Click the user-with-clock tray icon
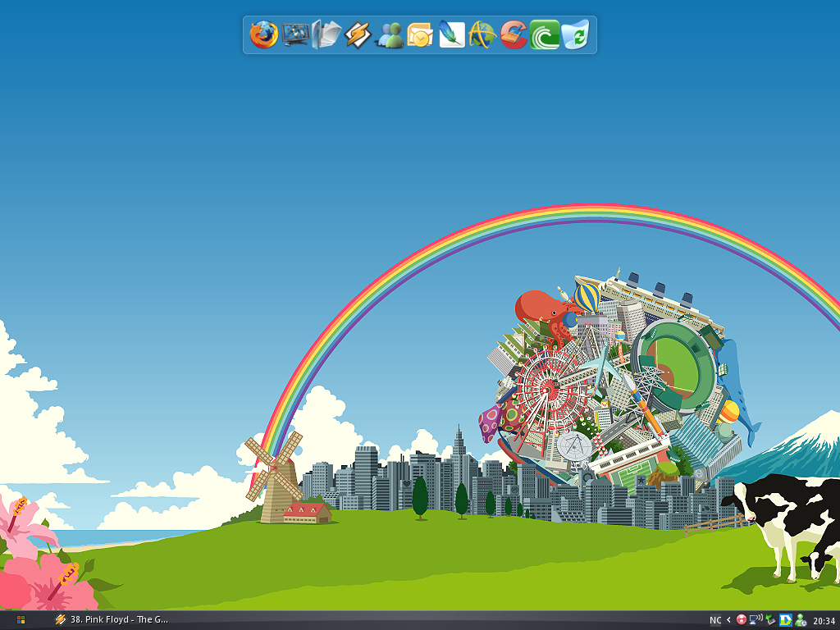840x630 pixels. point(801,620)
